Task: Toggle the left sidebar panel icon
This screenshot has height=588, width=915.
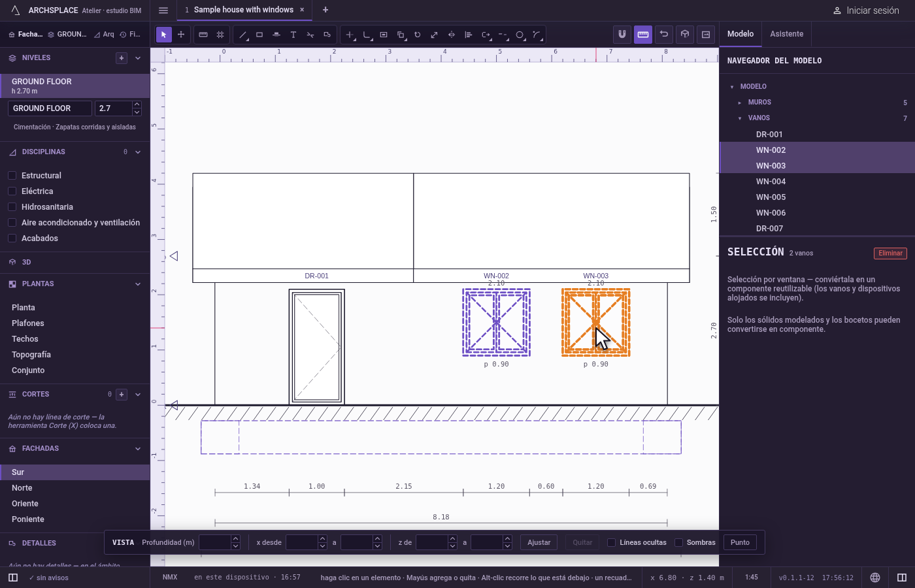Action: pyautogui.click(x=13, y=578)
